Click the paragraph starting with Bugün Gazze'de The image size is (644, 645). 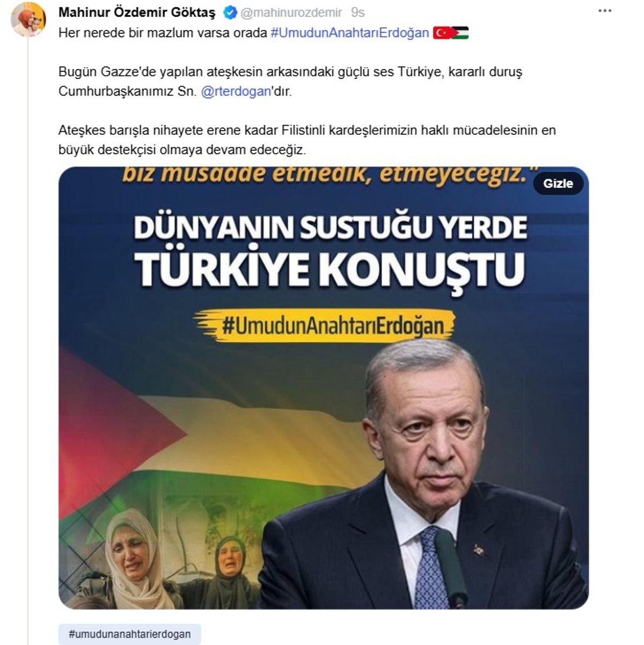click(290, 82)
